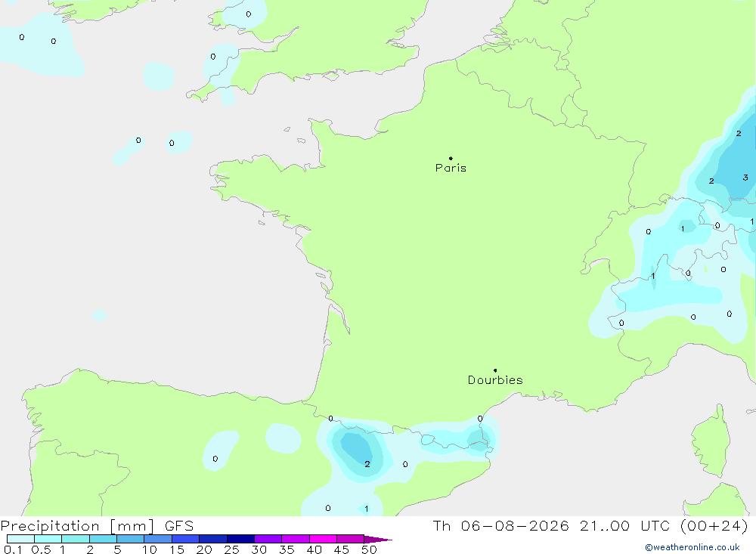This screenshot has width=756, height=554.
Task: Click the Paris city label
Action: [x=451, y=168]
